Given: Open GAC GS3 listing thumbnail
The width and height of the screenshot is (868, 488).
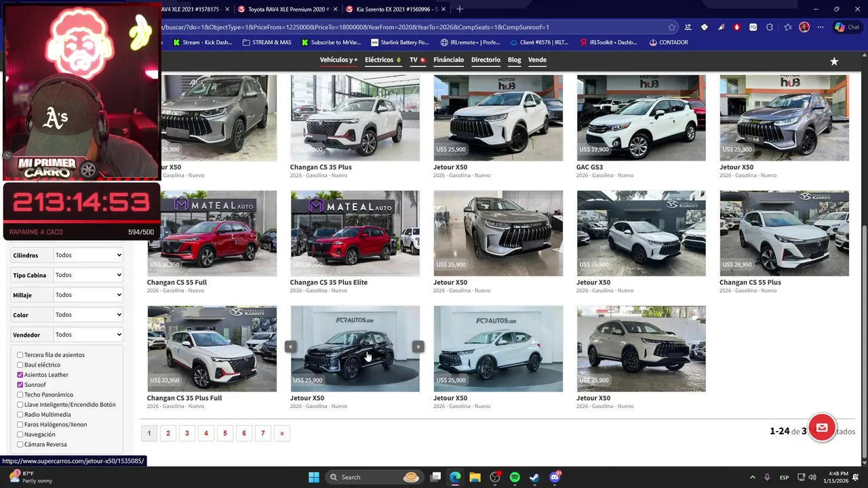Looking at the screenshot, I should (641, 118).
